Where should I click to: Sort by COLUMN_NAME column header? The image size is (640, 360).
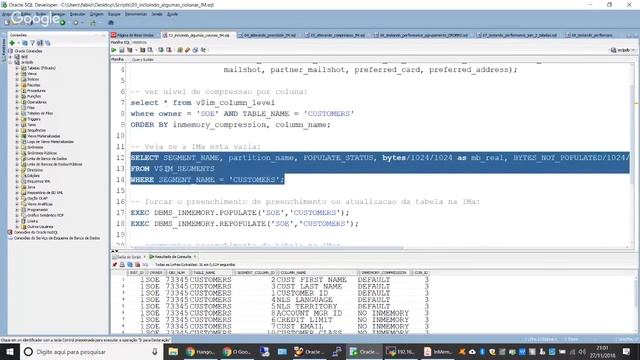click(318, 272)
